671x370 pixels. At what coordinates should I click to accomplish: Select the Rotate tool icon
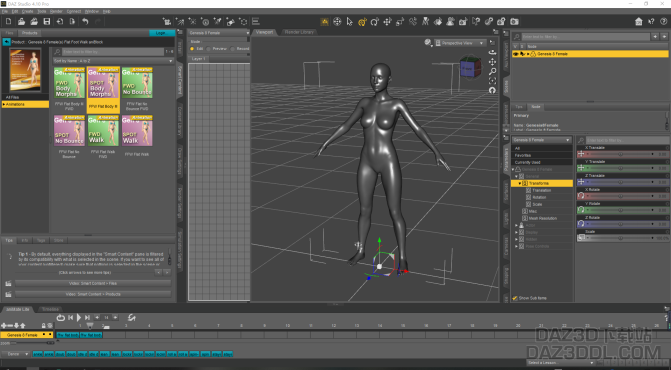pos(375,21)
